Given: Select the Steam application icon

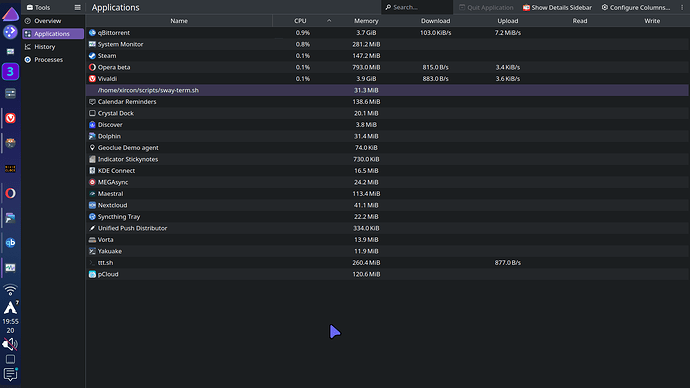Looking at the screenshot, I should tap(92, 55).
